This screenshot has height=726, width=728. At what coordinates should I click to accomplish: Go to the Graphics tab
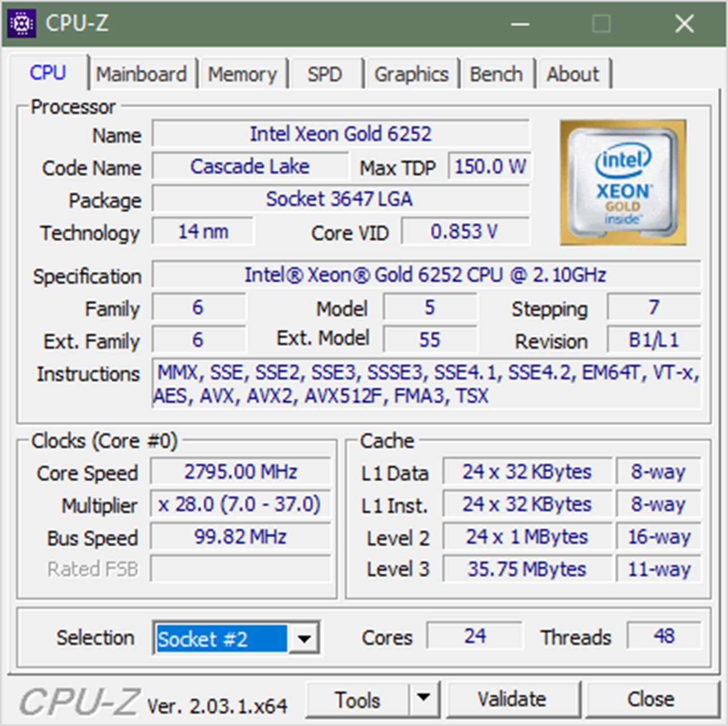click(x=411, y=74)
